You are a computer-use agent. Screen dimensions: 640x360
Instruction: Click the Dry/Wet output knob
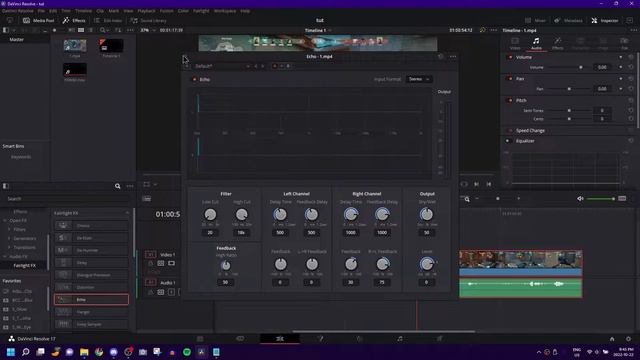(427, 214)
